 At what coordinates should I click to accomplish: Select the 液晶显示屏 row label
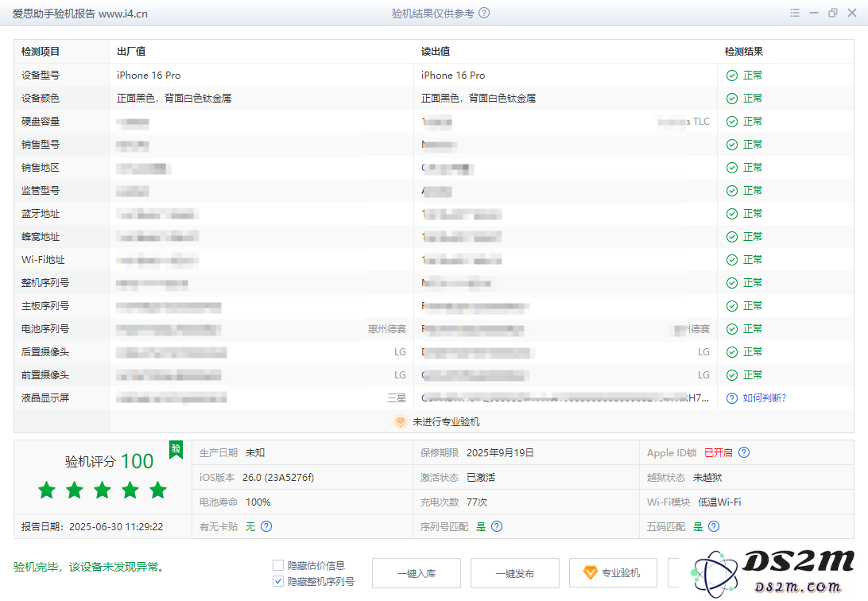point(45,398)
